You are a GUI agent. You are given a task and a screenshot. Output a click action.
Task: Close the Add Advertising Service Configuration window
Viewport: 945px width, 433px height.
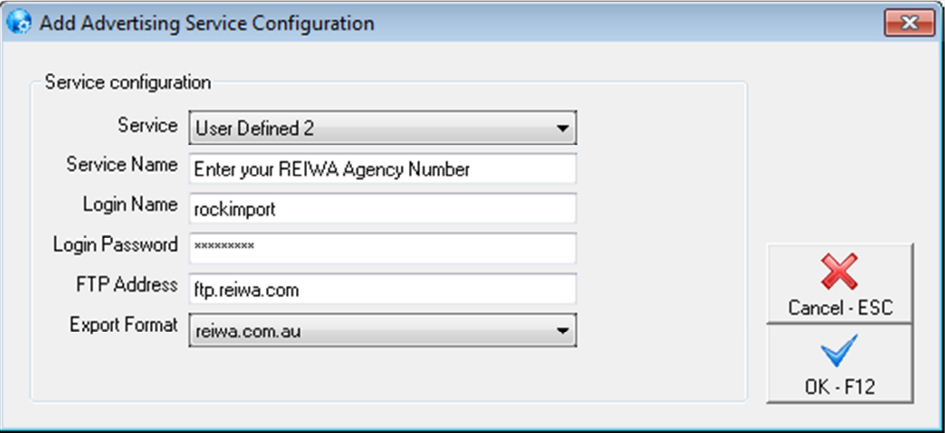pos(908,22)
